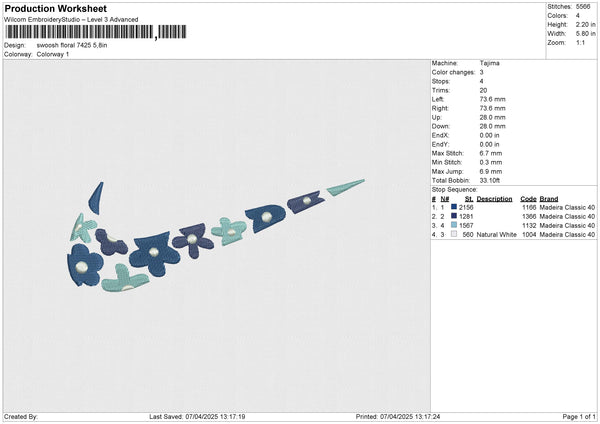Screen dimensions: 600x424
Task: Click the 'Last Saved: 07/04/2025 13:17:19' footer text
Action: point(197,417)
